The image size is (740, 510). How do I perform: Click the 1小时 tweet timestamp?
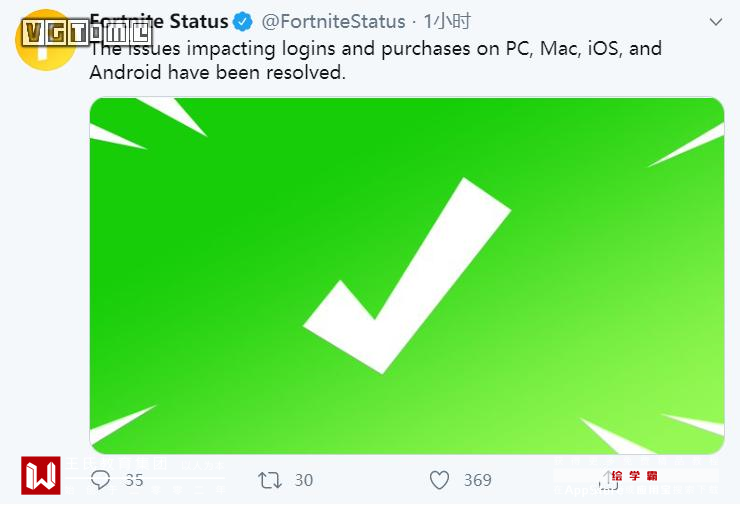[x=447, y=21]
